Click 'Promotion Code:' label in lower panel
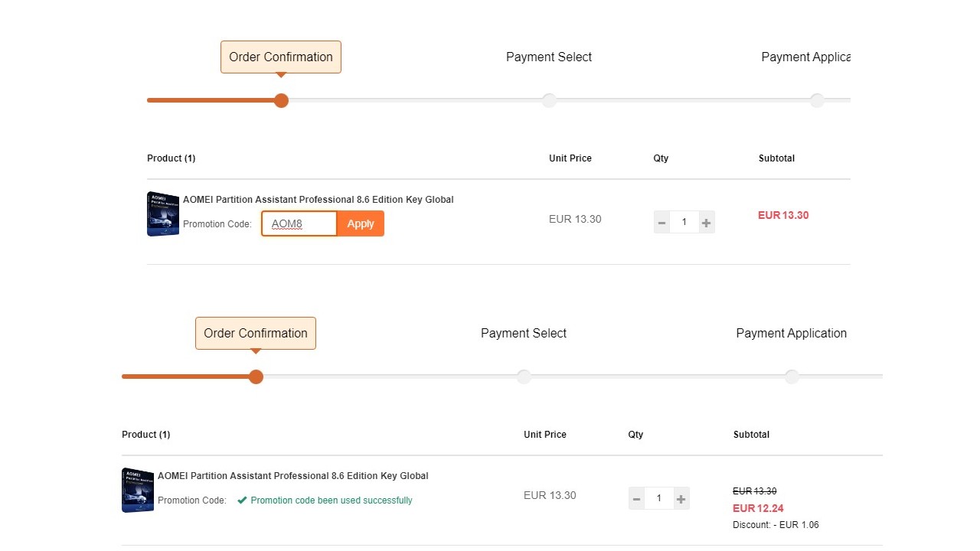This screenshot has width=980, height=551. pos(192,500)
